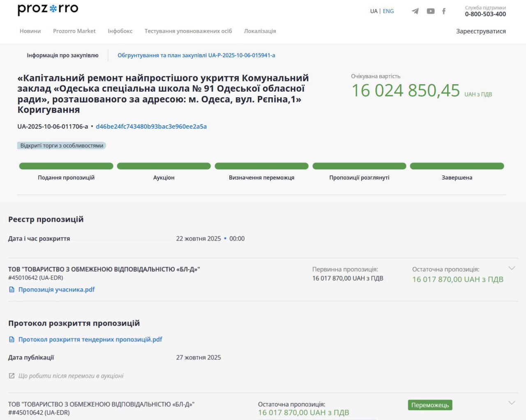Click Зареєструватися to register

click(x=480, y=31)
